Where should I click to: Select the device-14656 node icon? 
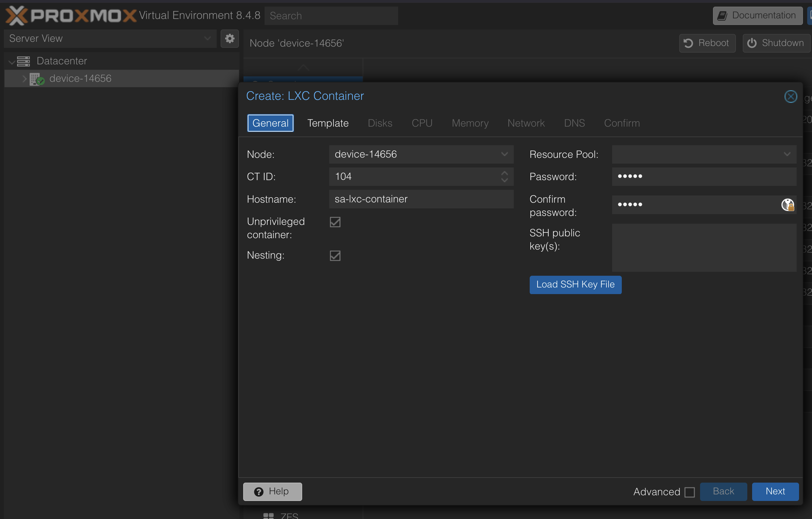(36, 79)
